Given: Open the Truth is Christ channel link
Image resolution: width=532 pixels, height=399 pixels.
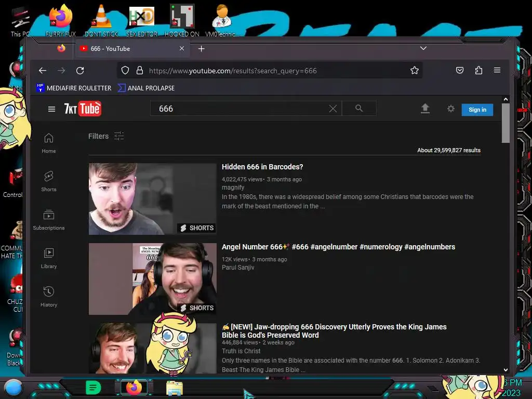Looking at the screenshot, I should (x=241, y=351).
